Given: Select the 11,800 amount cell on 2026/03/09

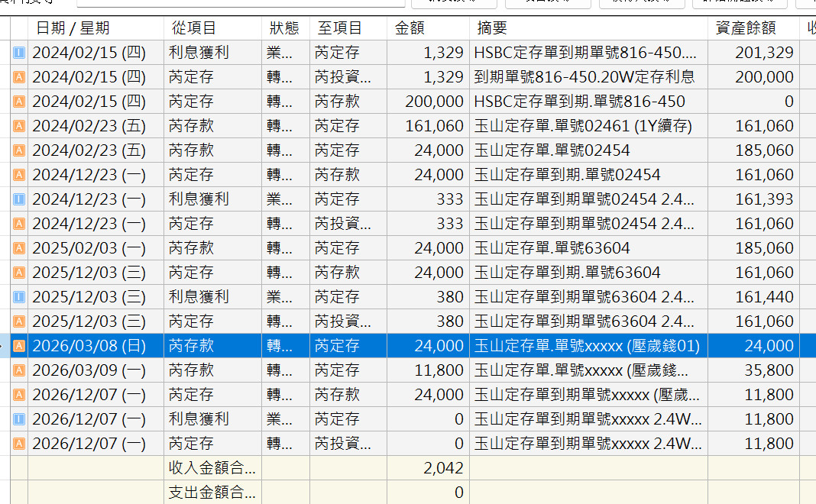Looking at the screenshot, I should click(x=428, y=370).
